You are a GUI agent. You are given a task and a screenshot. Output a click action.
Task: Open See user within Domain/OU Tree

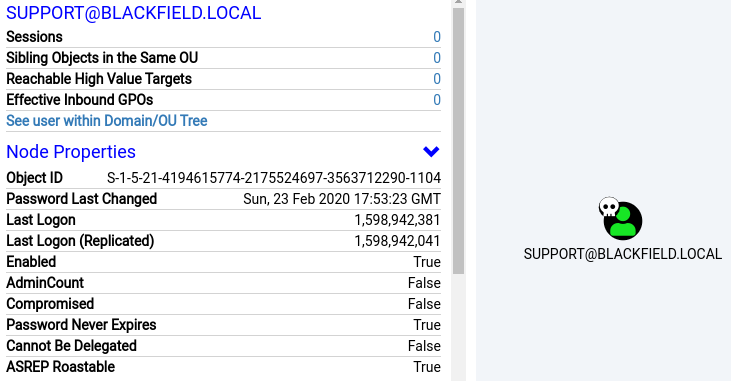(107, 121)
